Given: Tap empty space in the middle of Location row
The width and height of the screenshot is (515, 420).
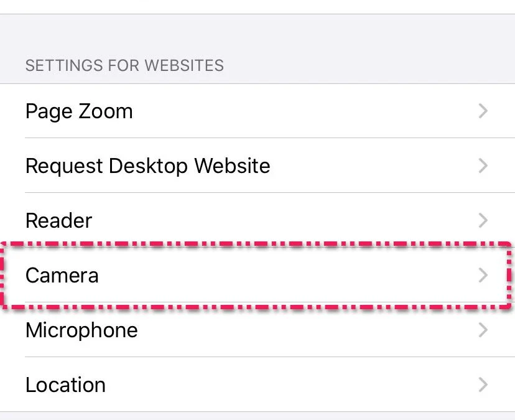Looking at the screenshot, I should click(280, 385).
